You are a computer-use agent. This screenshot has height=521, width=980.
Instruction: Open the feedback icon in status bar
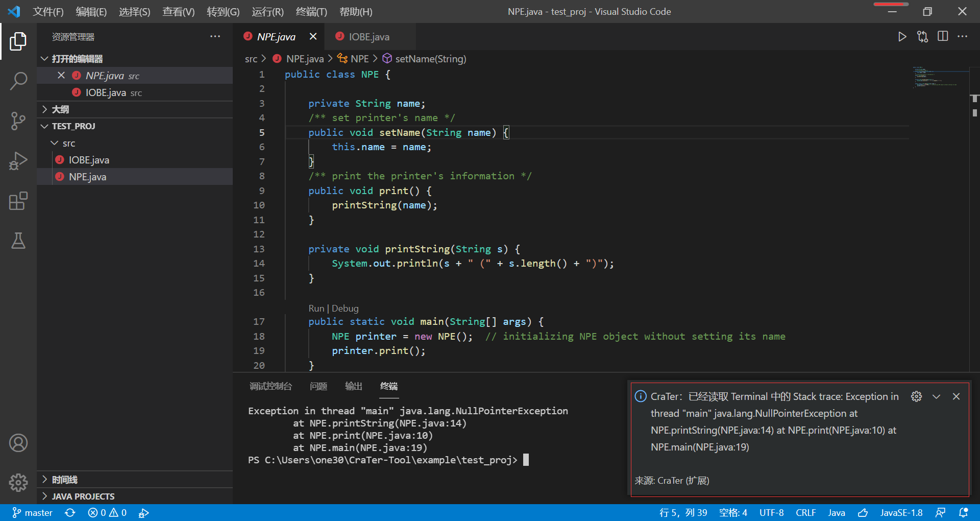(940, 512)
